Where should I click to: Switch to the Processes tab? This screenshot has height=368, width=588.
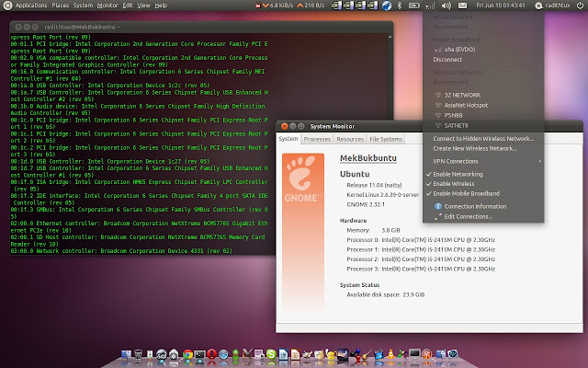point(317,139)
